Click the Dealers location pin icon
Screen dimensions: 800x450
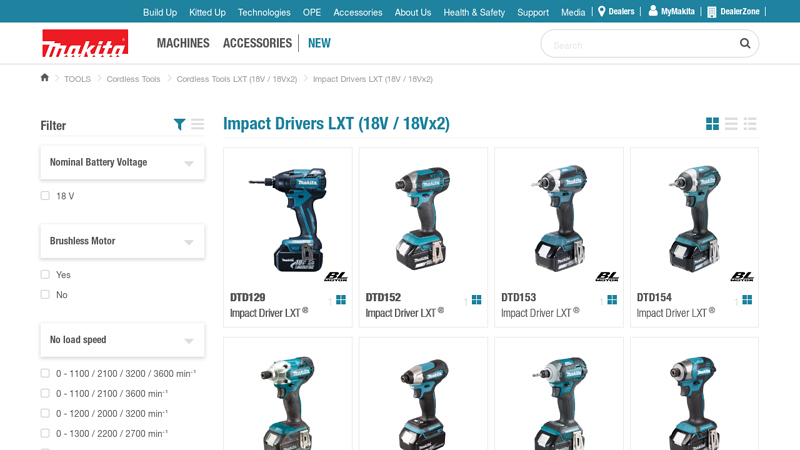coord(602,11)
